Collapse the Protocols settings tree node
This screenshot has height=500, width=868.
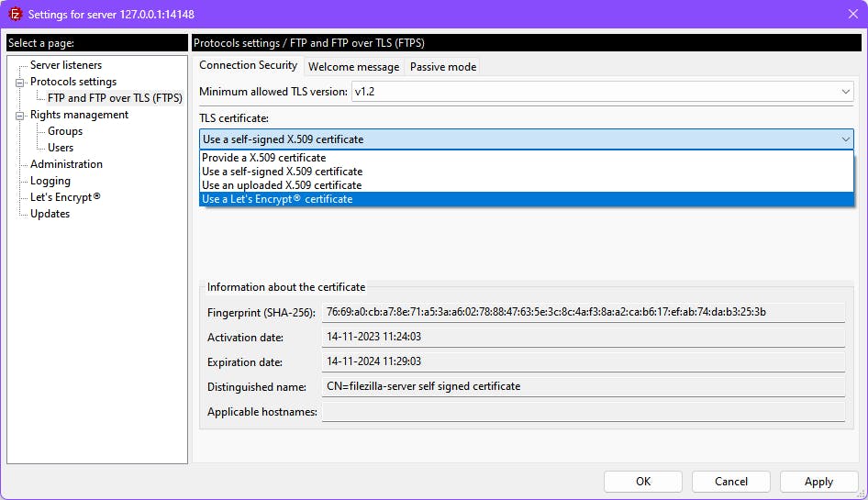pos(20,83)
